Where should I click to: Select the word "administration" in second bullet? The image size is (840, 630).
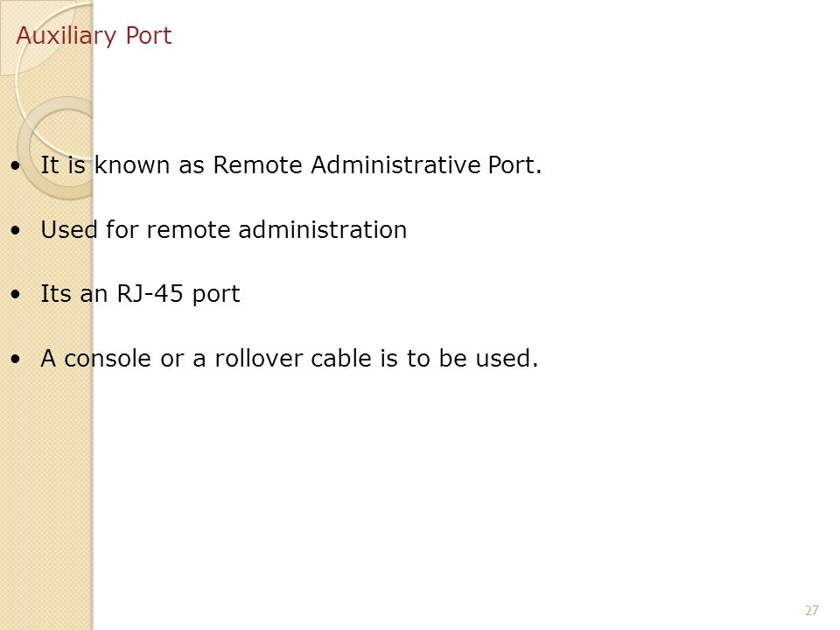click(323, 230)
